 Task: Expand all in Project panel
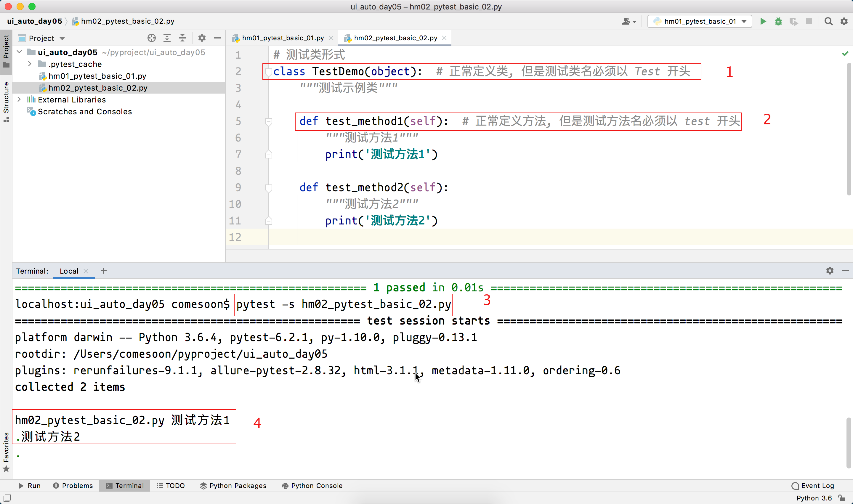pos(167,38)
